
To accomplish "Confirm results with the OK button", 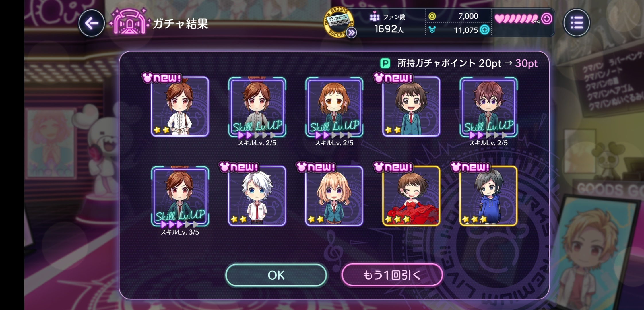I will [276, 275].
